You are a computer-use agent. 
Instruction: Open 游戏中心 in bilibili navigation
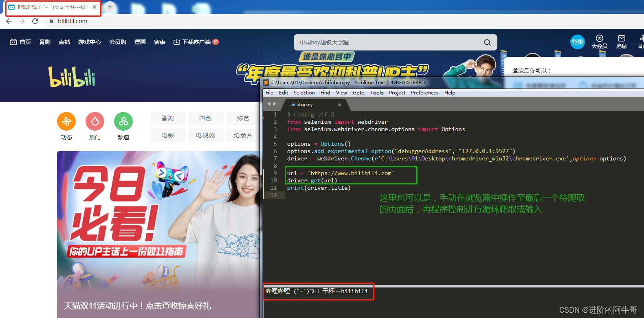90,42
